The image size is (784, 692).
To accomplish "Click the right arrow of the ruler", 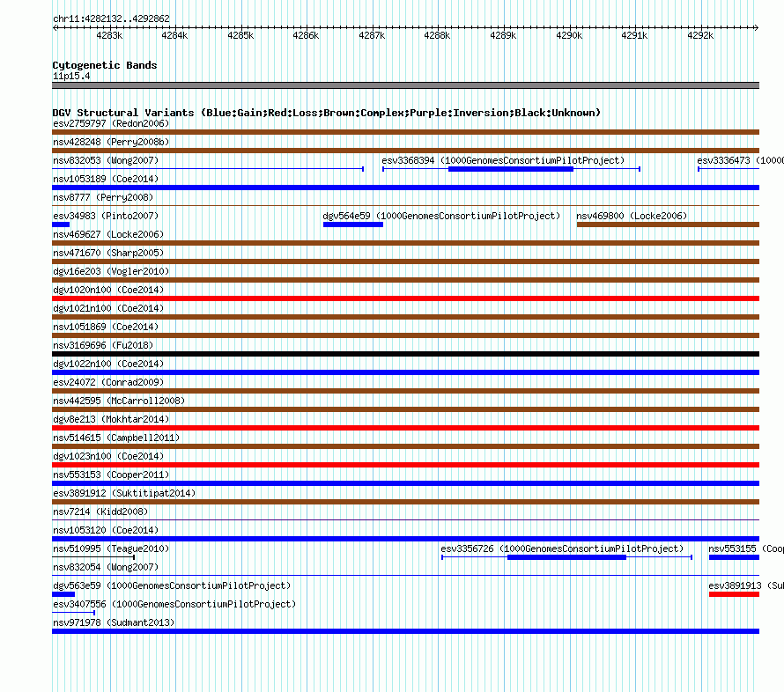I will tap(756, 27).
